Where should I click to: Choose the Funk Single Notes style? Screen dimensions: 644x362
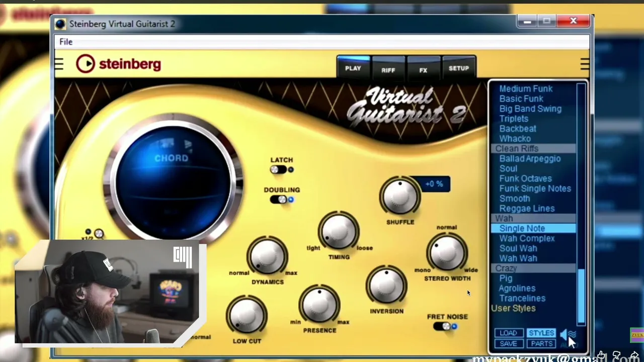(535, 189)
